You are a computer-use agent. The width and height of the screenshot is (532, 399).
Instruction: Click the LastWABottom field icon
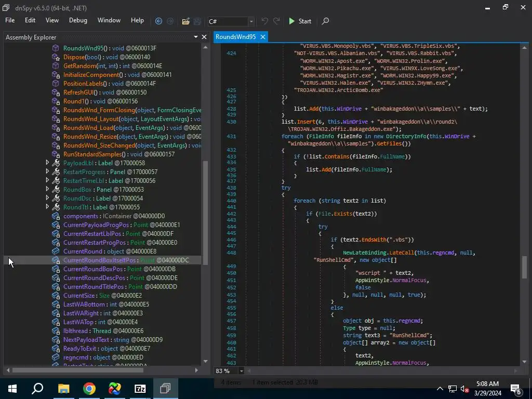[56, 304]
